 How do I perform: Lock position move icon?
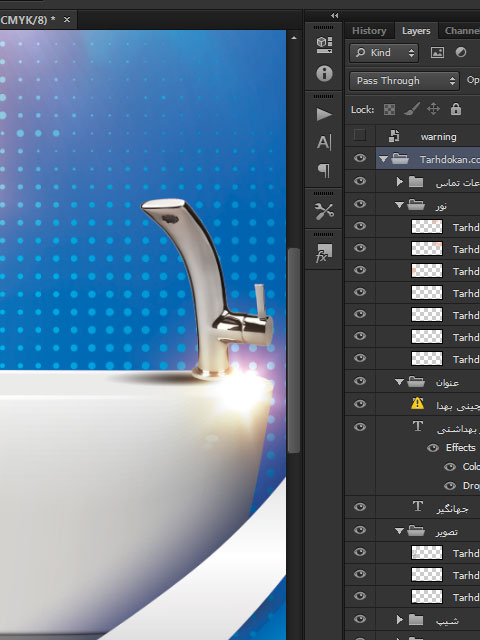coord(433,109)
